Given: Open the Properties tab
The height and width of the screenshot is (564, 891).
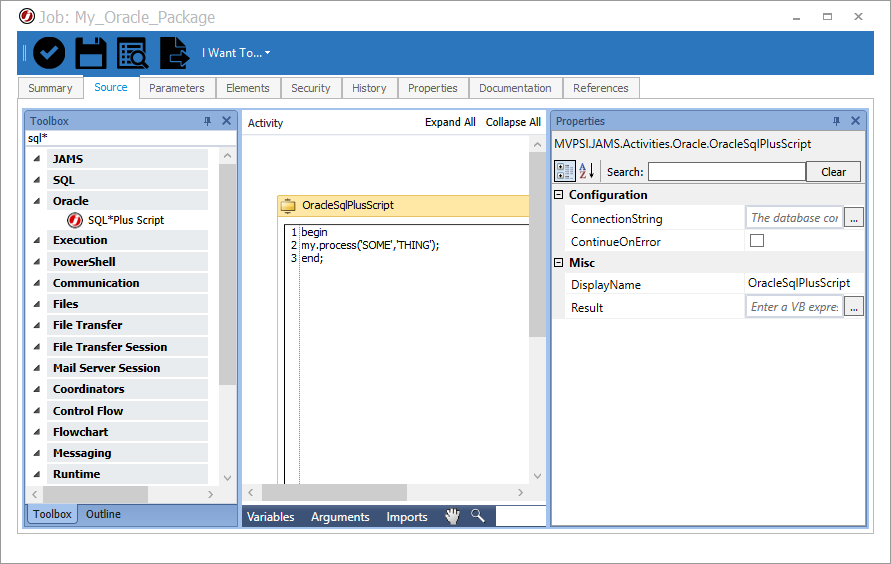Looking at the screenshot, I should pyautogui.click(x=433, y=88).
